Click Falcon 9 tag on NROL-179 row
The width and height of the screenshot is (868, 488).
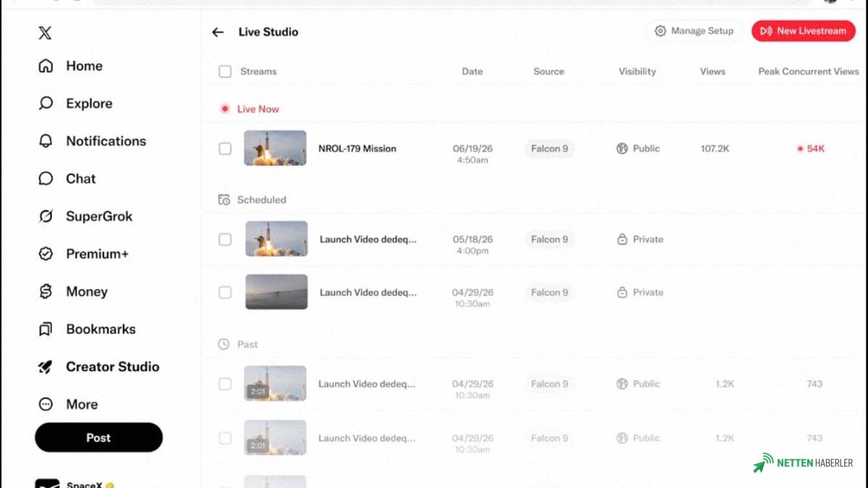pos(550,148)
